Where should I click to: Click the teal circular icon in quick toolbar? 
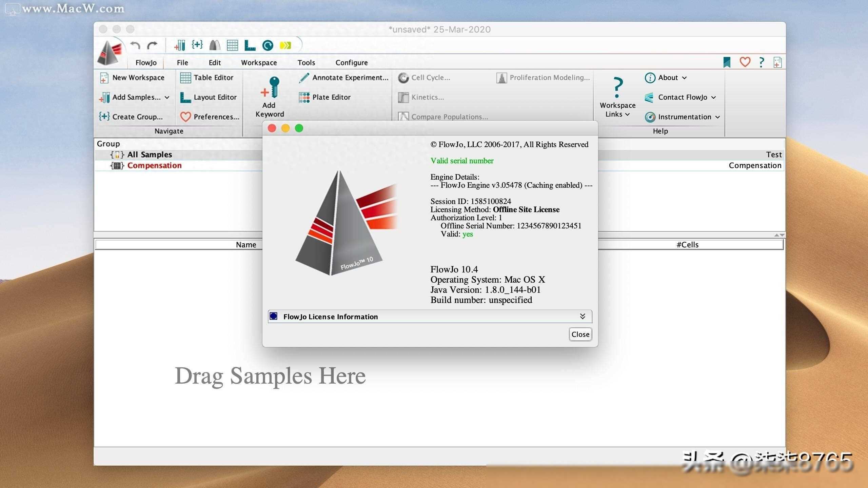click(x=268, y=45)
